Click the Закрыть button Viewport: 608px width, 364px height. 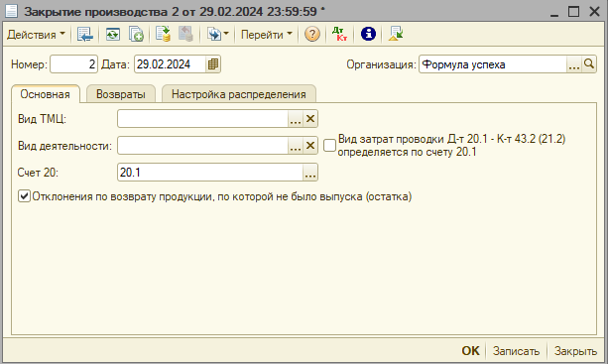pyautogui.click(x=575, y=351)
